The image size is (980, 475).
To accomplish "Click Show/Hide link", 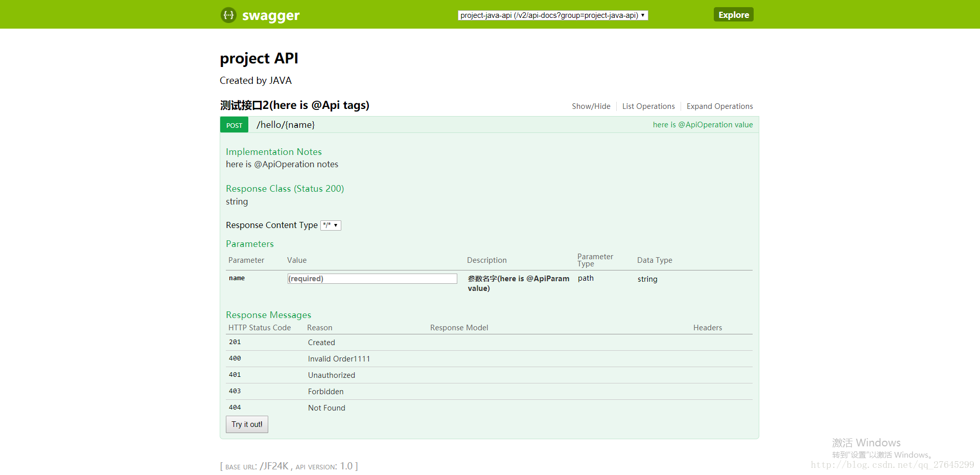I will coord(591,106).
